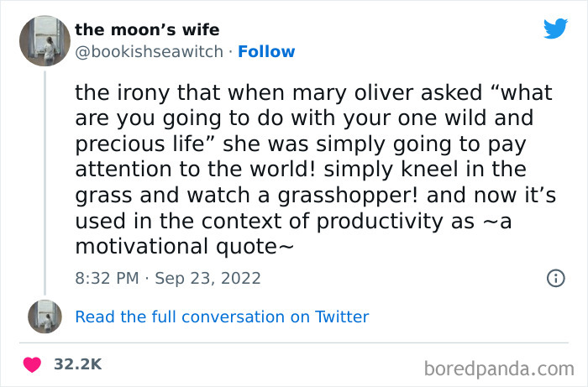The height and width of the screenshot is (387, 588).
Task: Read the full conversation on Twitter
Action: [222, 316]
